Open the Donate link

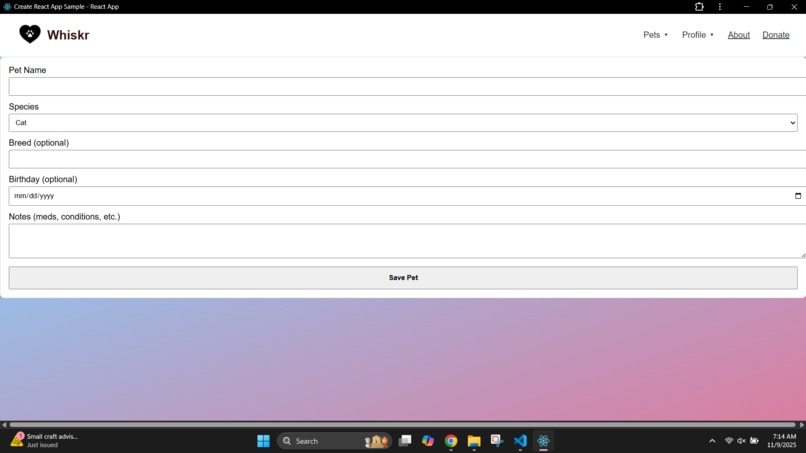[776, 35]
